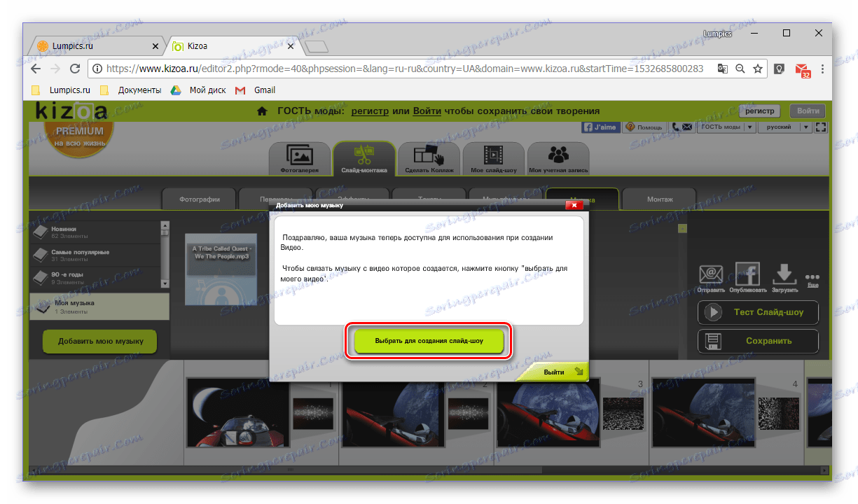
Task: Open Chrome menu three dots
Action: tap(822, 69)
